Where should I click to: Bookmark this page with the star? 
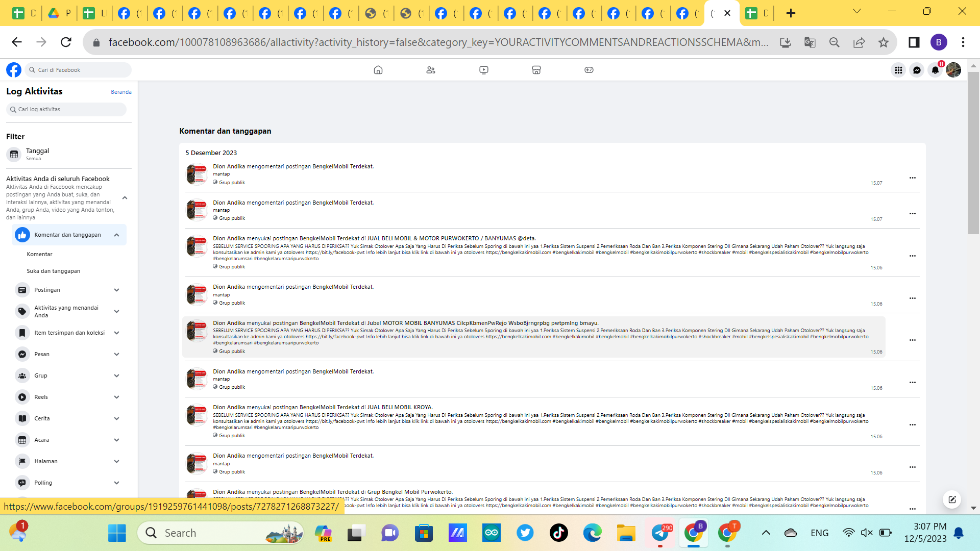(884, 42)
